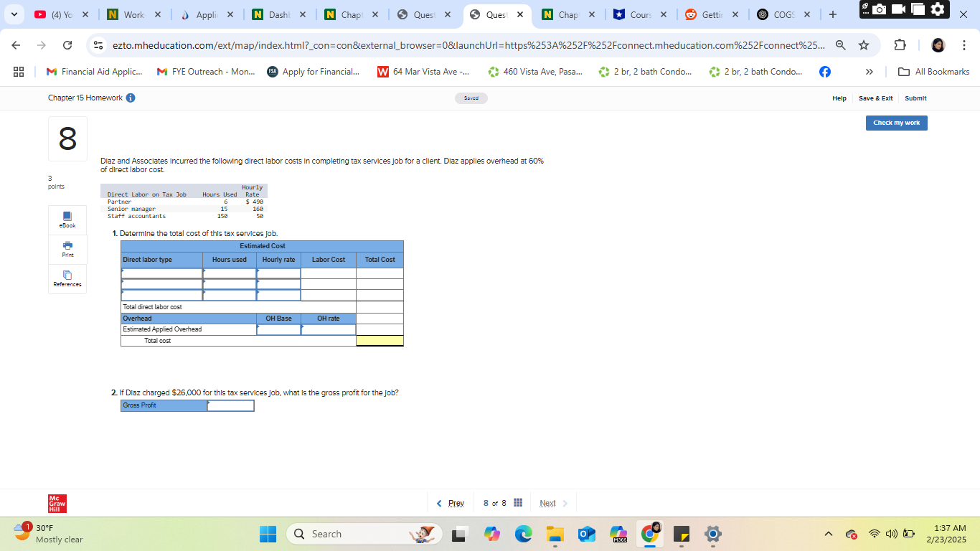The height and width of the screenshot is (551, 980).
Task: Open Microsoft 365 app from taskbar
Action: pyautogui.click(x=618, y=534)
